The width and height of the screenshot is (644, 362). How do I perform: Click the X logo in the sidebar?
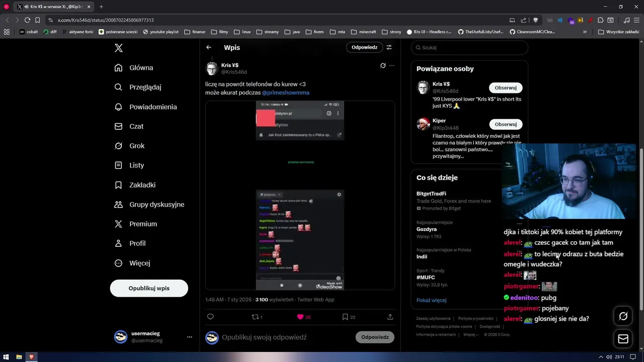(x=119, y=48)
